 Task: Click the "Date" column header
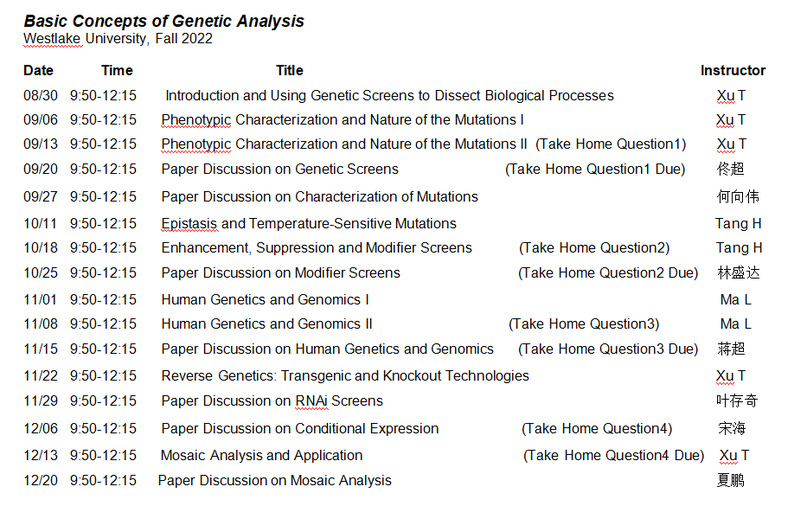tap(38, 71)
